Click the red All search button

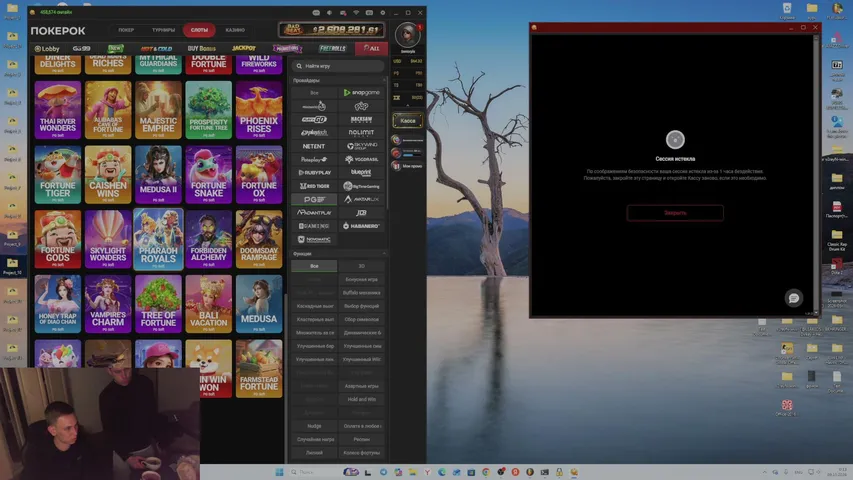372,48
